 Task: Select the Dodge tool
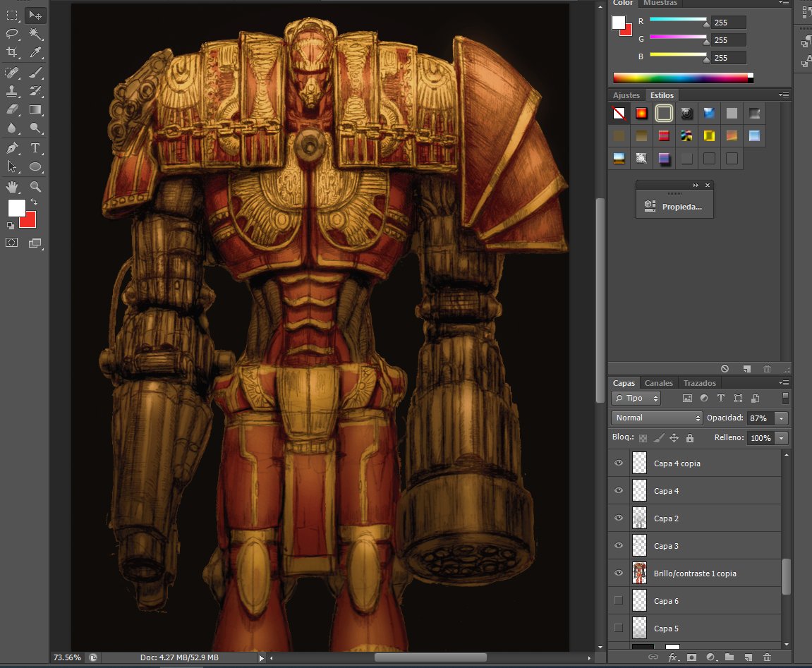[x=35, y=128]
